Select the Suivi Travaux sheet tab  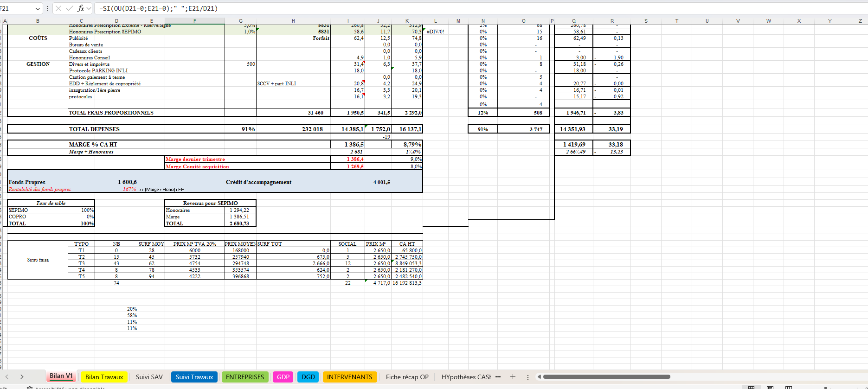click(x=194, y=377)
